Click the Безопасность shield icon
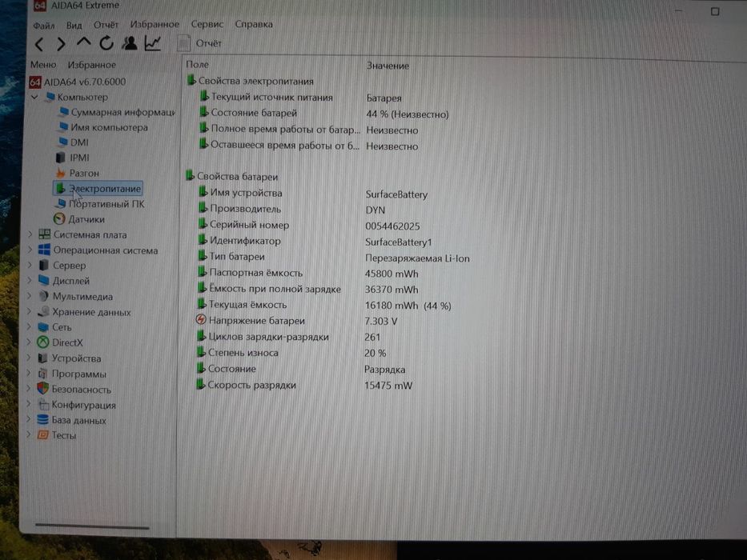The width and height of the screenshot is (747, 560). [x=43, y=389]
